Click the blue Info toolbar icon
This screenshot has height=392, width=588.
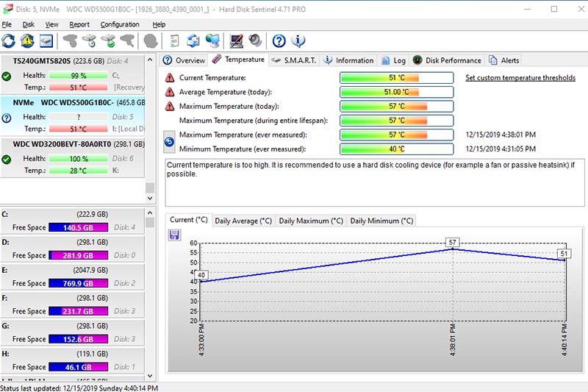click(298, 40)
